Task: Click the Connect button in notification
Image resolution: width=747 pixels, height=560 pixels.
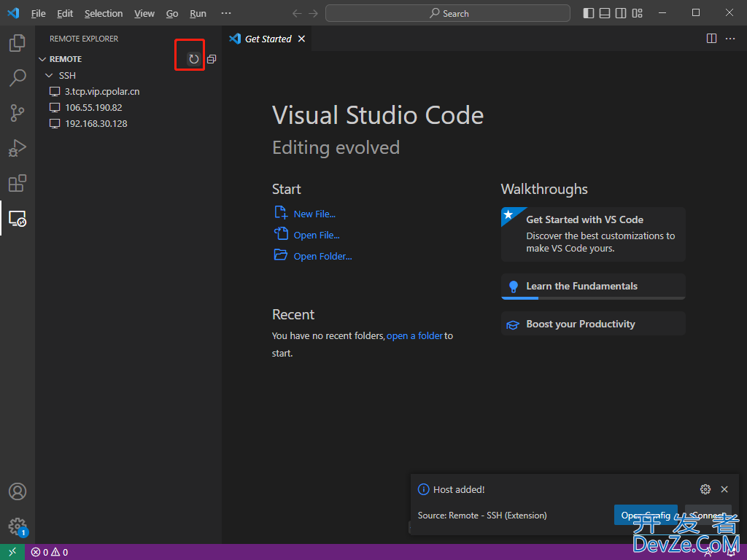Action: click(708, 516)
